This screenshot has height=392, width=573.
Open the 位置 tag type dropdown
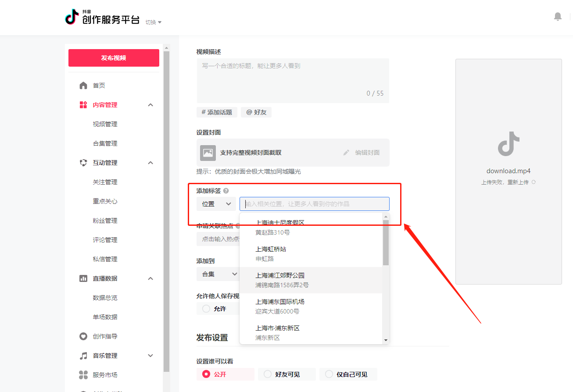pyautogui.click(x=216, y=203)
